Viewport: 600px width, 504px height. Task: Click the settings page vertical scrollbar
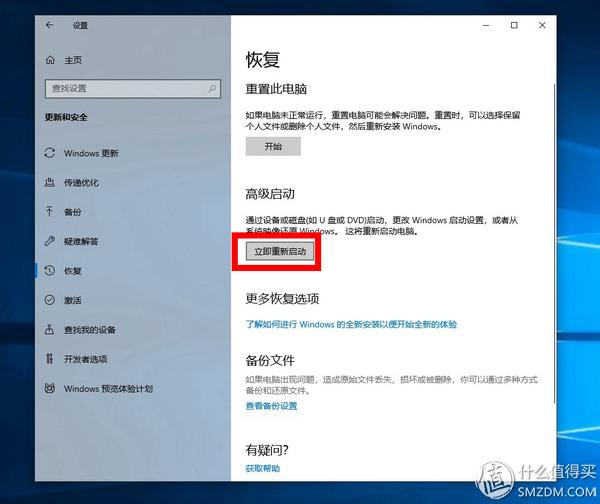(554, 242)
